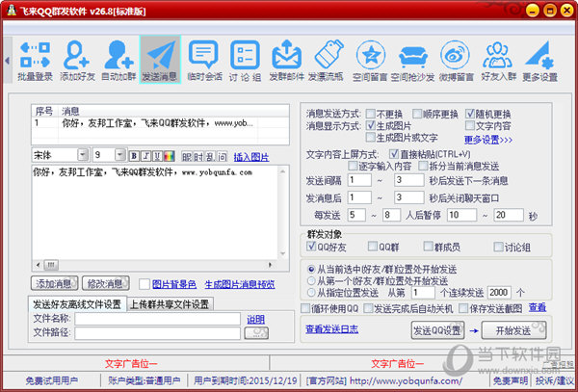Insert the 时 time variable button

pos(198,157)
